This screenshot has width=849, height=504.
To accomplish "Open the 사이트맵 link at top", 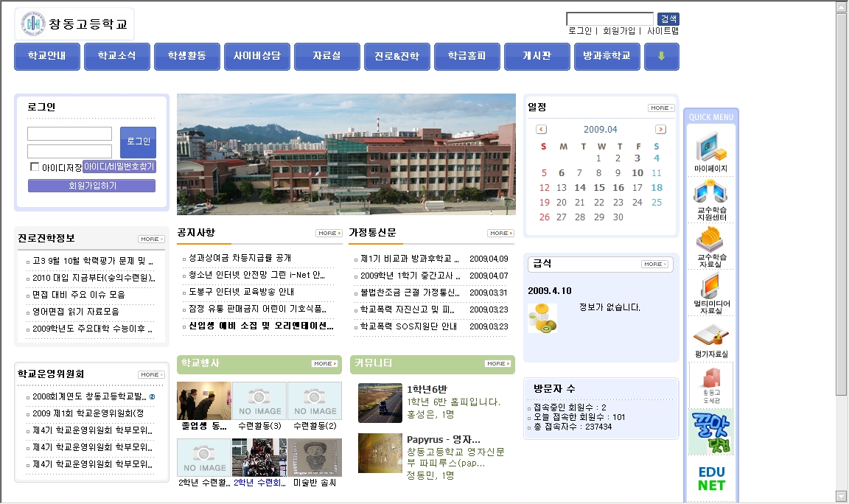I will [663, 31].
